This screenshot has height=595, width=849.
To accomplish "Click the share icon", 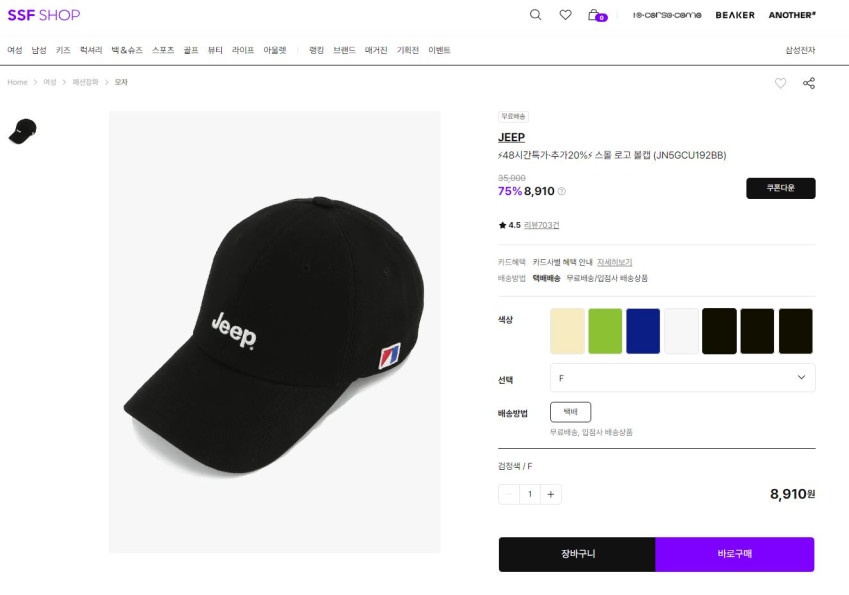I will pyautogui.click(x=809, y=83).
